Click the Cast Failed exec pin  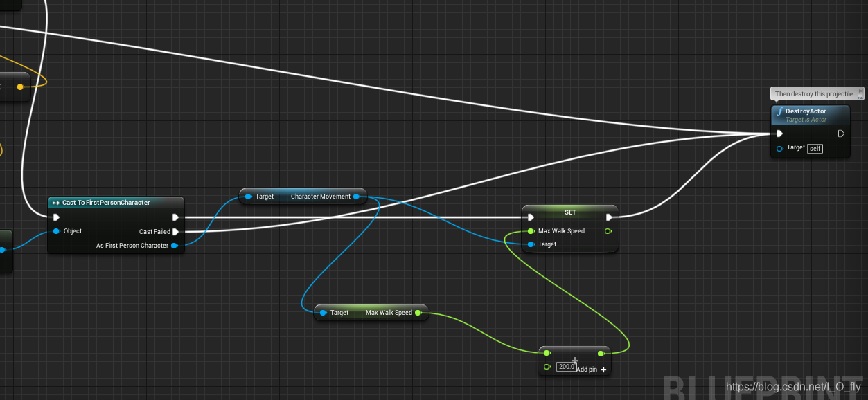pos(176,232)
